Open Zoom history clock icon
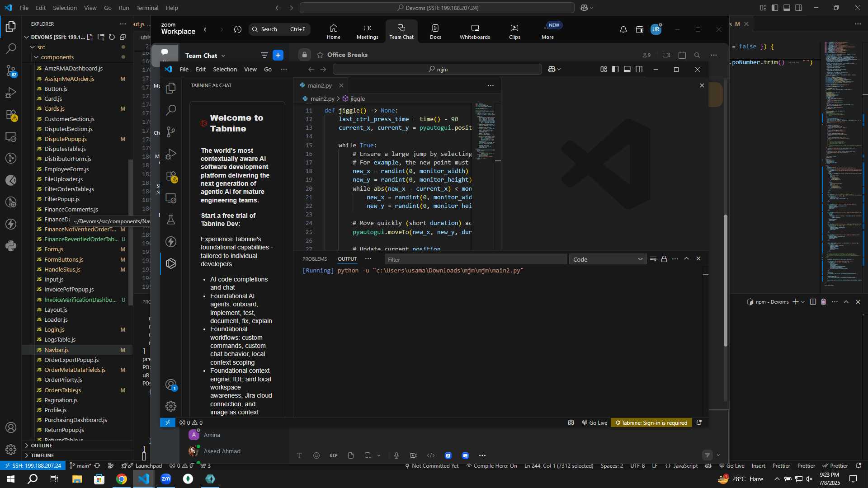 (238, 29)
